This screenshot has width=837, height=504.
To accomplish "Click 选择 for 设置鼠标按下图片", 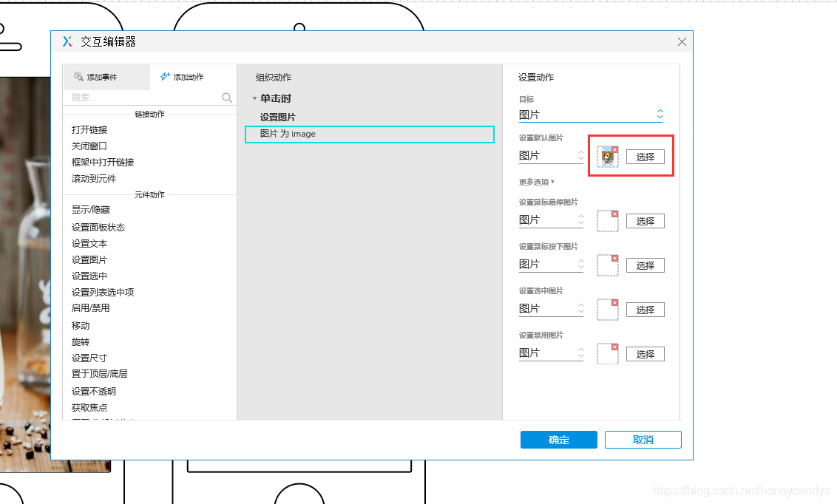I will pos(645,265).
